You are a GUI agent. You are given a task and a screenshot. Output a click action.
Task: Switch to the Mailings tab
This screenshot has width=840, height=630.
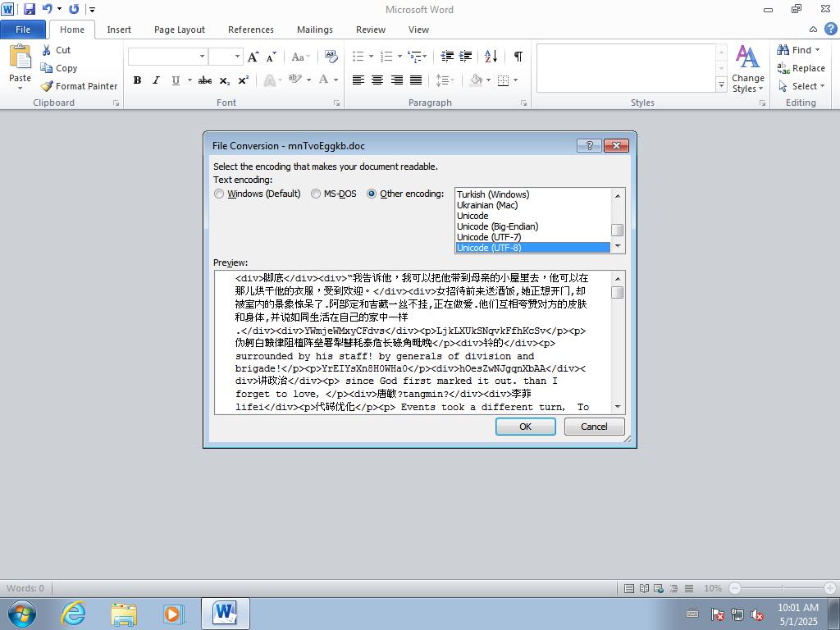[x=315, y=30]
